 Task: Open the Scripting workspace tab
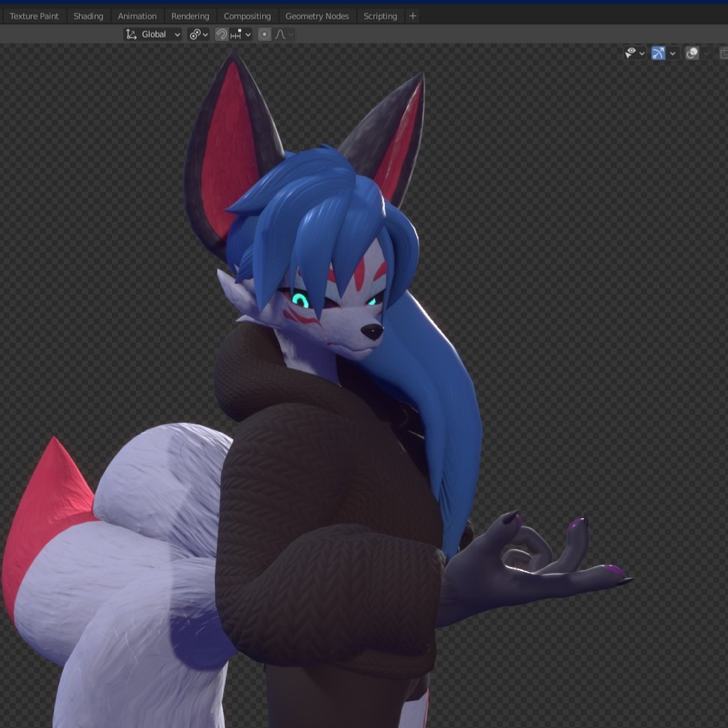[x=380, y=16]
